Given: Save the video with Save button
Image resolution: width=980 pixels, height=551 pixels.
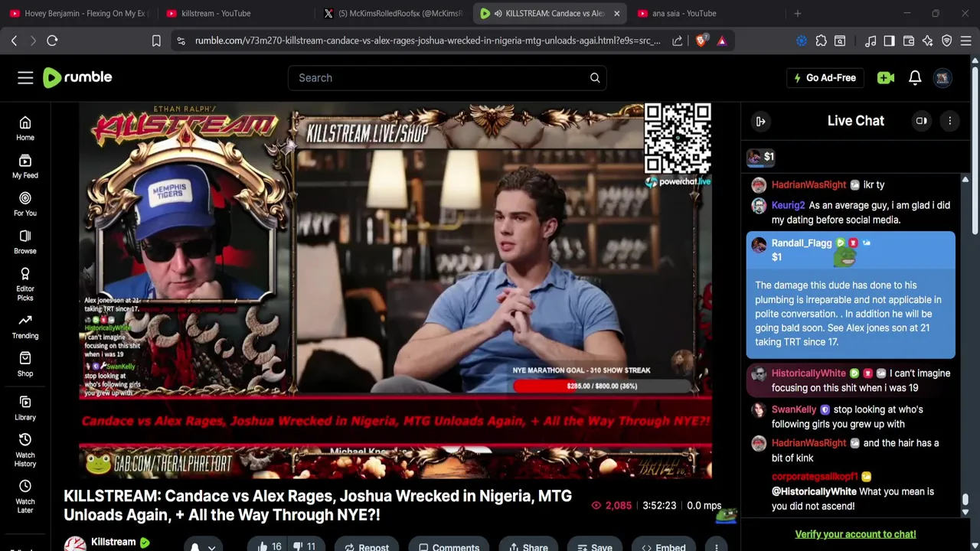Looking at the screenshot, I should pyautogui.click(x=594, y=546).
